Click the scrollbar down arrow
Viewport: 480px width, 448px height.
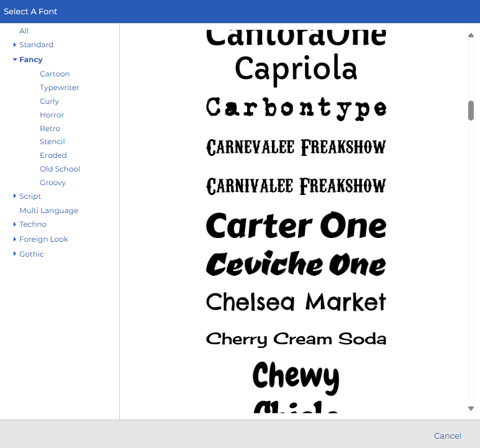point(471,408)
